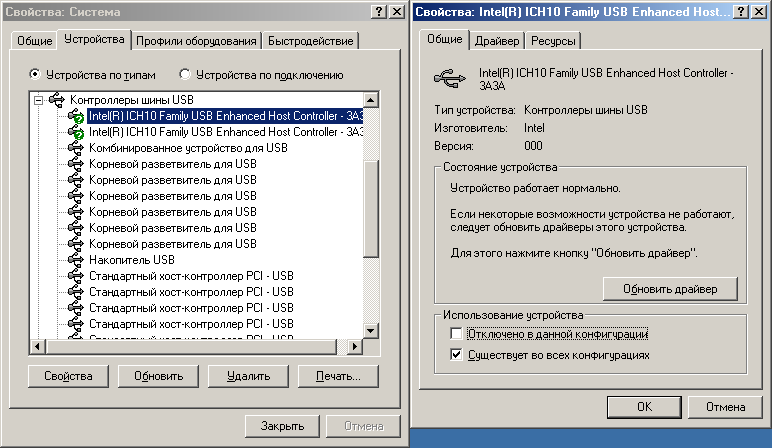772x448 pixels.
Task: Click the icon of Комбинированное устройство для USB
Action: click(76, 148)
